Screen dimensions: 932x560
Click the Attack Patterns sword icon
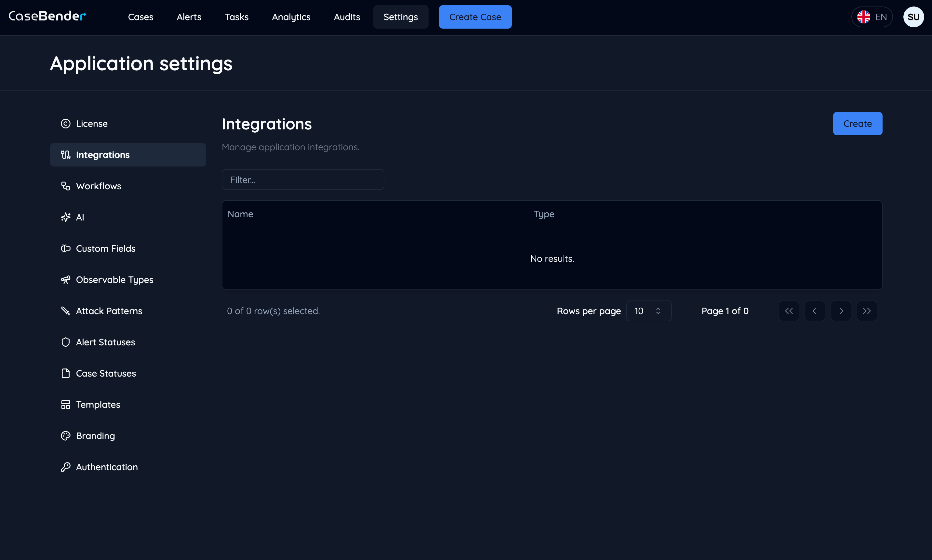click(x=65, y=311)
